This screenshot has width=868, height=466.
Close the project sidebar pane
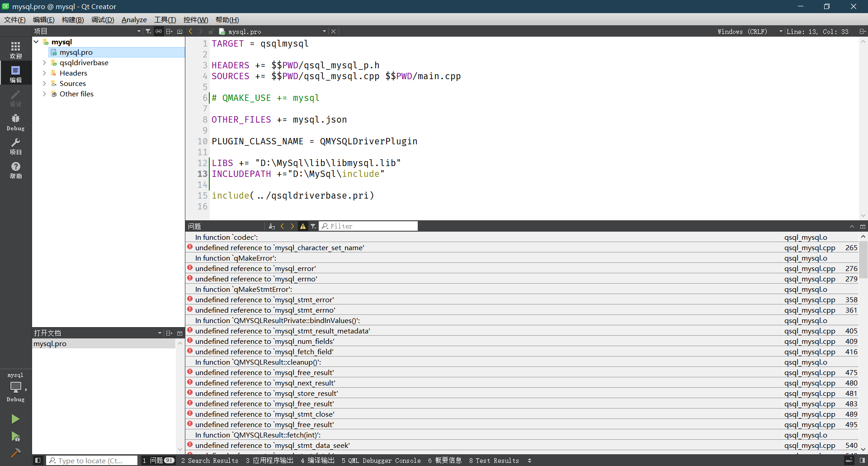click(179, 31)
